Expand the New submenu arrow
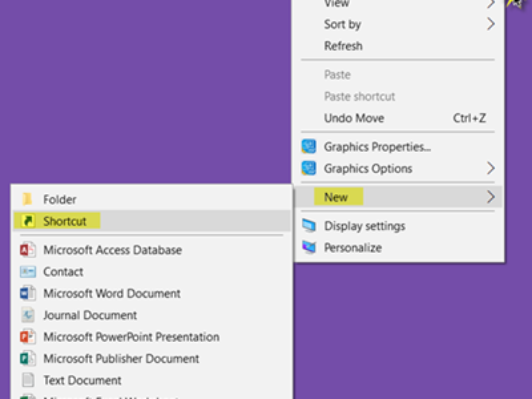Image resolution: width=532 pixels, height=399 pixels. point(490,197)
